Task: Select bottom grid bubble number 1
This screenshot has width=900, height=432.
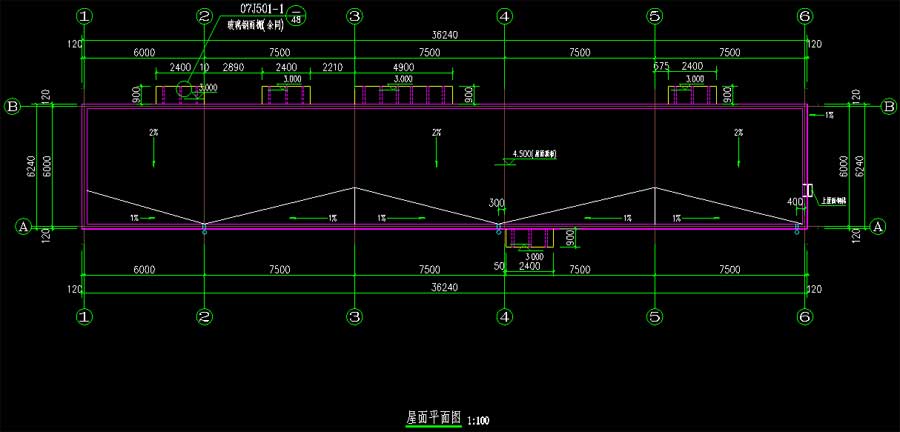Action: [x=84, y=316]
